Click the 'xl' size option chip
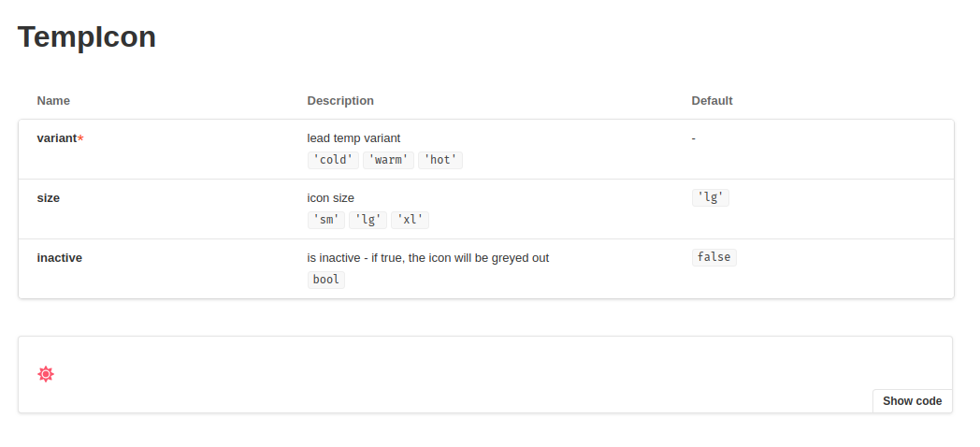980x447 pixels. tap(410, 220)
